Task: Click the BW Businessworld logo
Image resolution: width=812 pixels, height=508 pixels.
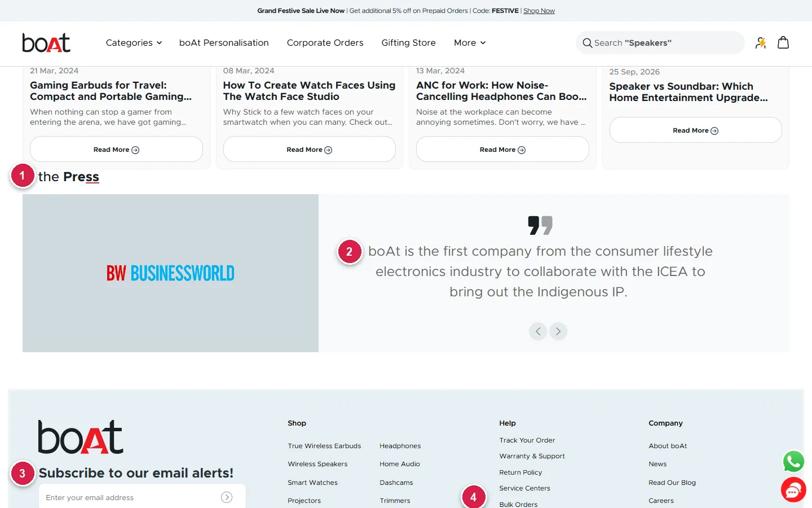Action: coord(170,273)
